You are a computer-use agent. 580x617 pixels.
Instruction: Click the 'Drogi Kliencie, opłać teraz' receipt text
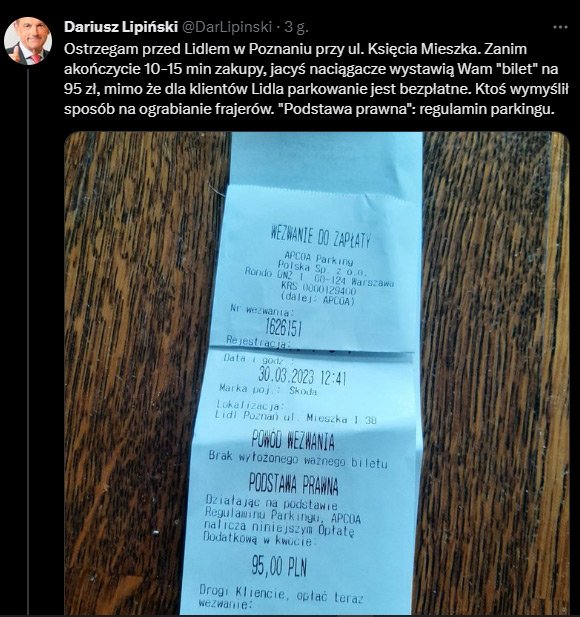[x=281, y=594]
